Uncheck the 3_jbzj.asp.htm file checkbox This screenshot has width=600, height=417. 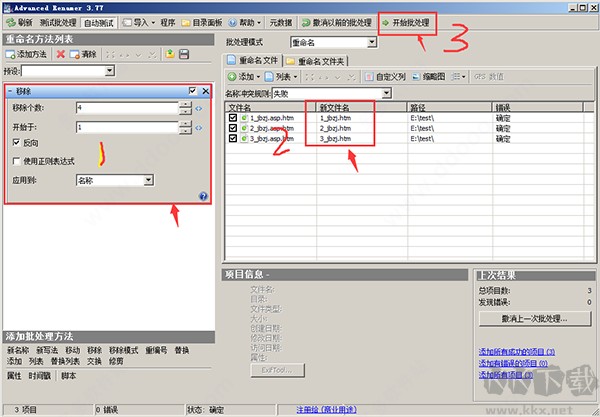point(233,138)
